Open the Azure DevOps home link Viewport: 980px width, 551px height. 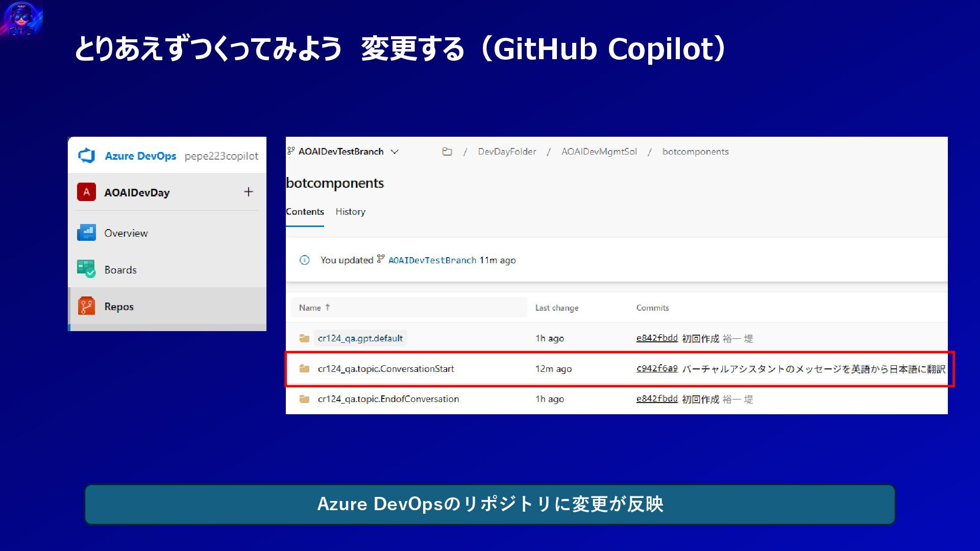tap(140, 156)
